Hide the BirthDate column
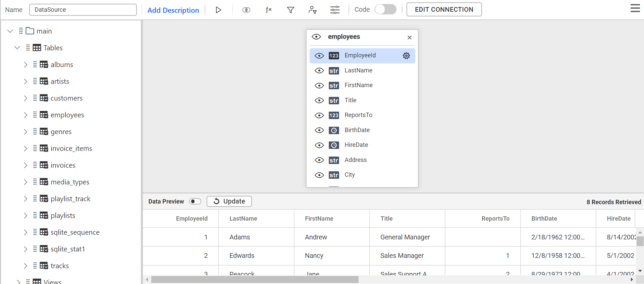Screen dimensions: 644x284 click(319, 130)
